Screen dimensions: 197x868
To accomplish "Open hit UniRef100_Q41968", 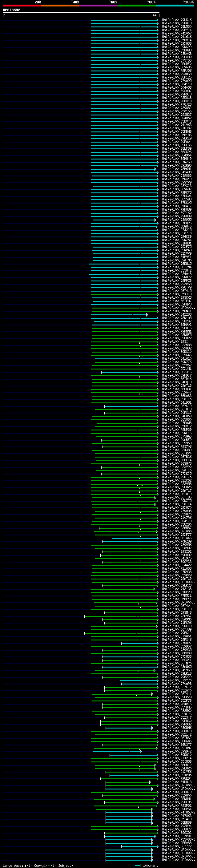I will tap(177, 670).
